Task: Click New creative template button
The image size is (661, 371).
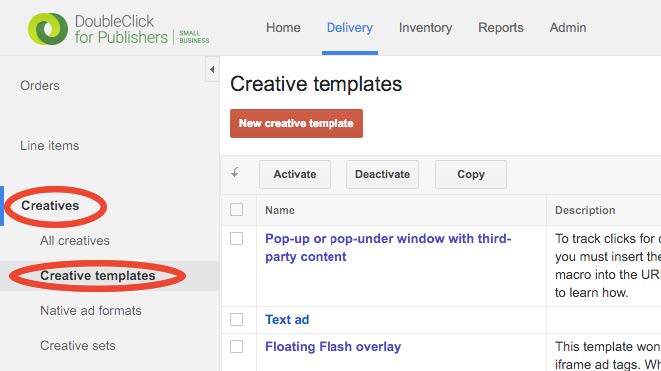Action: point(296,124)
